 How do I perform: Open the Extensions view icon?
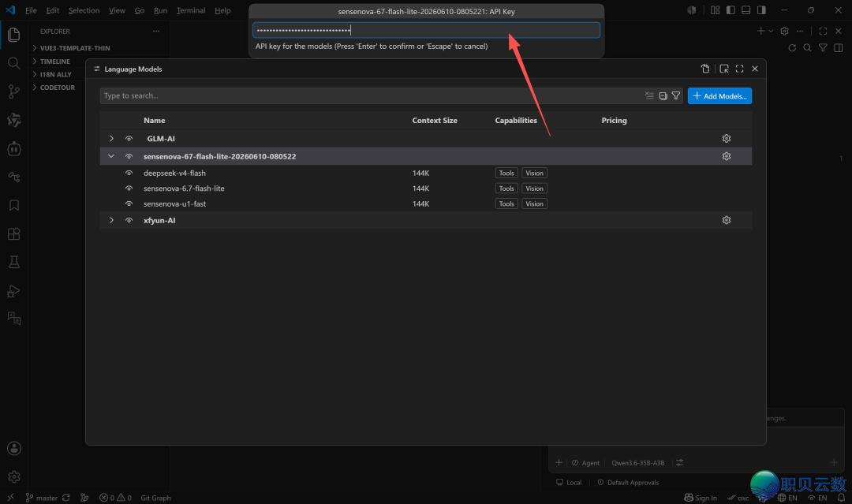14,234
